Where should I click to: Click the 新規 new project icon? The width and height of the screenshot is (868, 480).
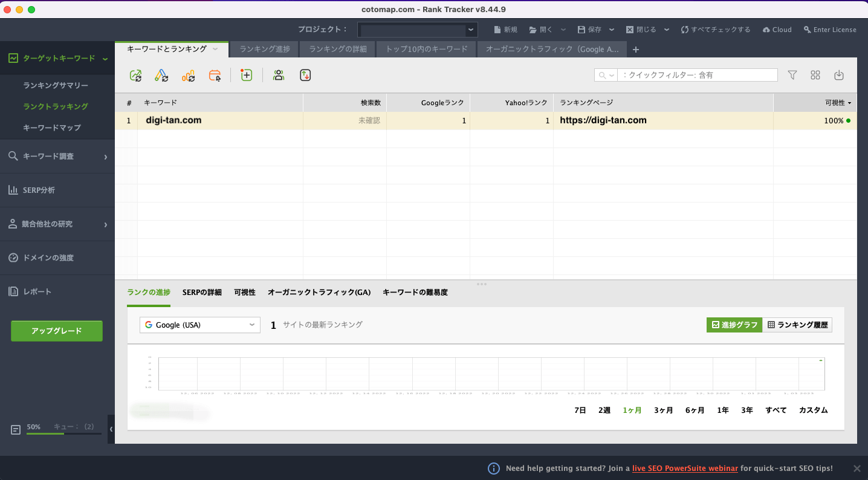505,30
